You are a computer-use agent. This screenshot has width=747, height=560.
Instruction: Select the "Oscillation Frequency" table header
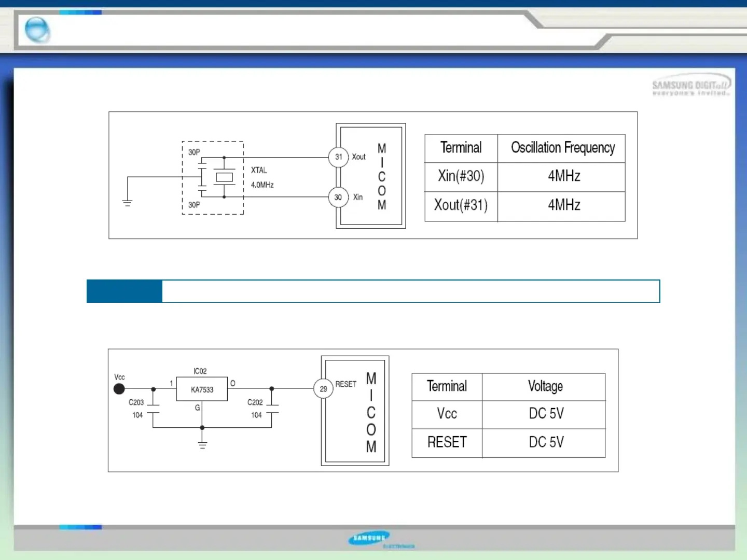click(x=563, y=148)
